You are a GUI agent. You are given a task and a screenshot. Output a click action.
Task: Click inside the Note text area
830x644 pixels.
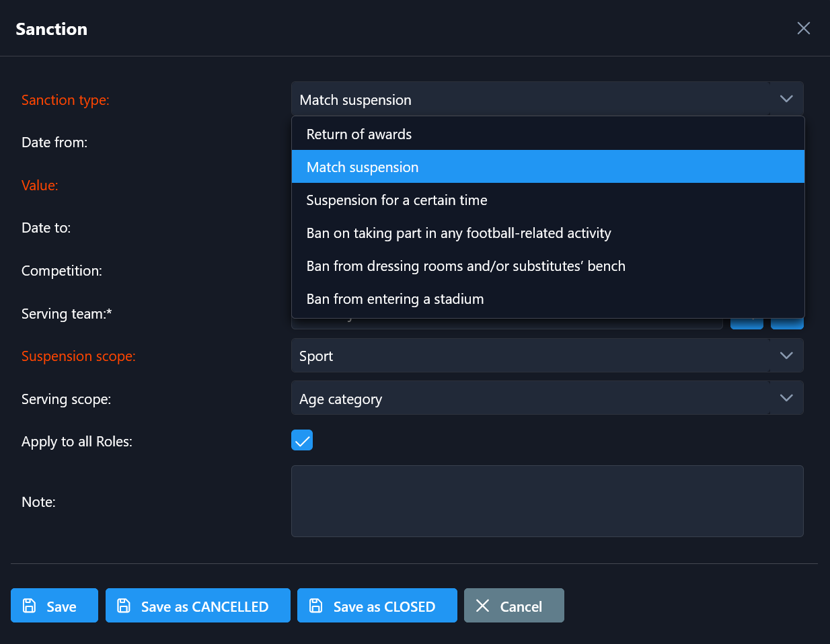click(547, 501)
